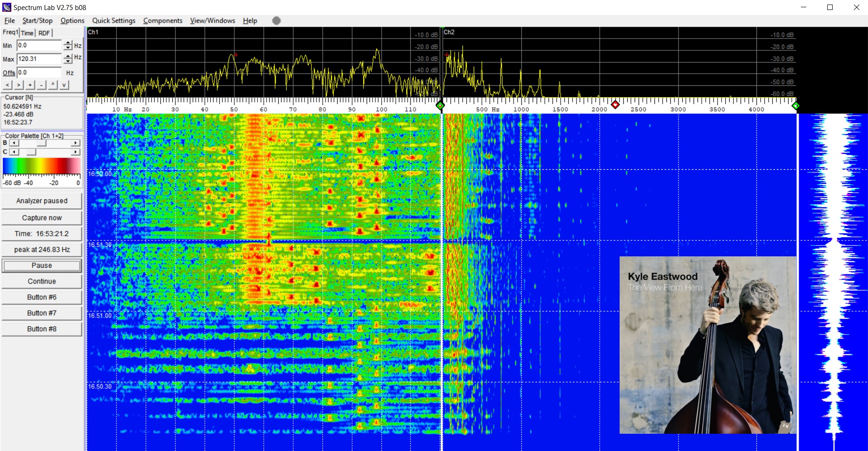
Task: Switch to the RDF tab
Action: point(44,33)
